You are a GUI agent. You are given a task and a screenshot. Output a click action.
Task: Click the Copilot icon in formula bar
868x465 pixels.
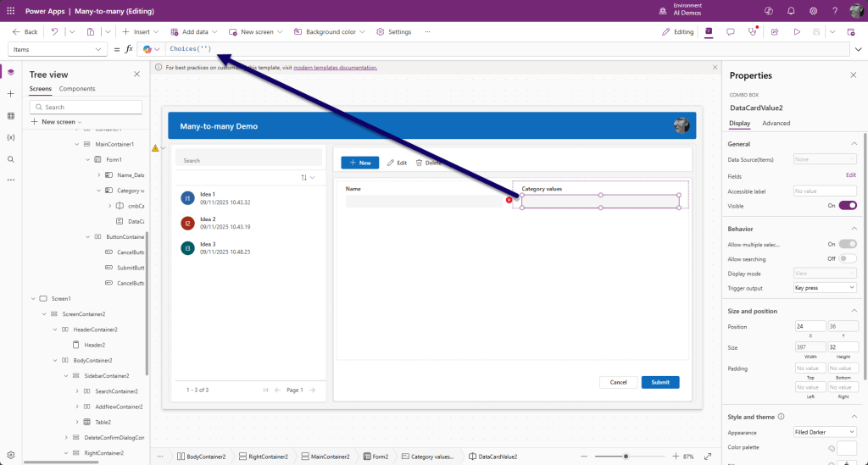147,49
